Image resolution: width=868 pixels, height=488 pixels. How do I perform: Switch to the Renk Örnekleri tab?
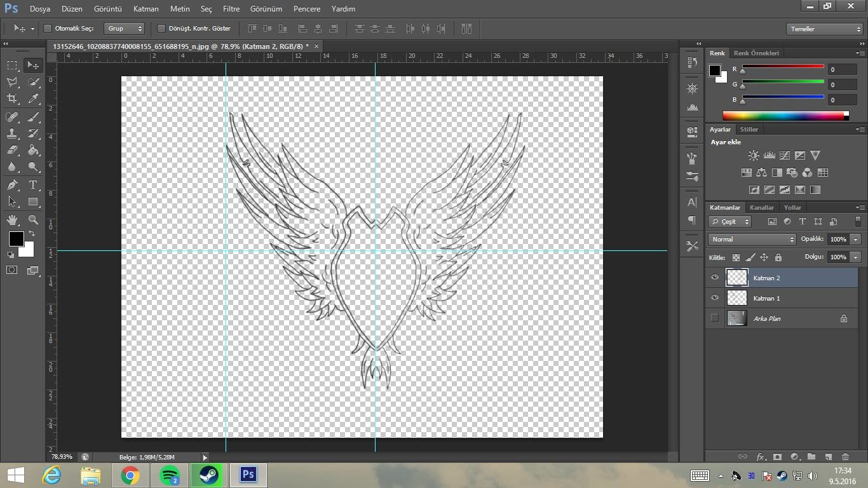(756, 53)
